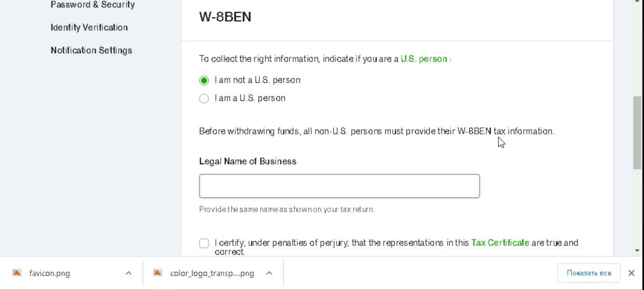Select 'I am not a U.S. person'
The height and width of the screenshot is (290, 644).
pos(204,80)
